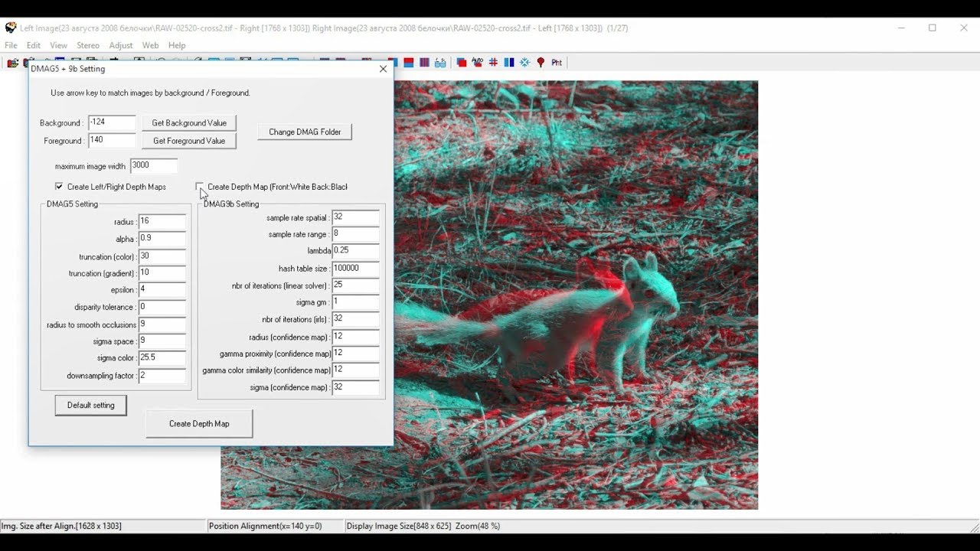This screenshot has height=551, width=980.
Task: Click the Background value field
Action: click(112, 122)
